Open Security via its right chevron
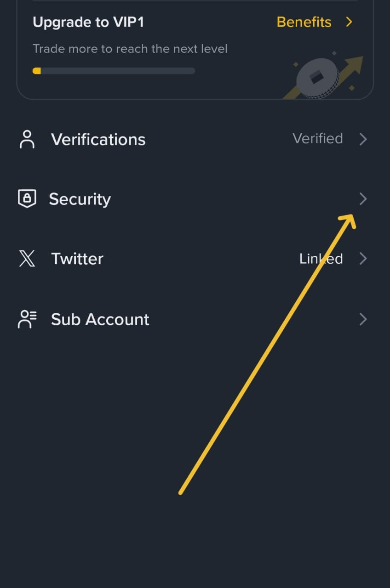The width and height of the screenshot is (390, 588). (363, 199)
